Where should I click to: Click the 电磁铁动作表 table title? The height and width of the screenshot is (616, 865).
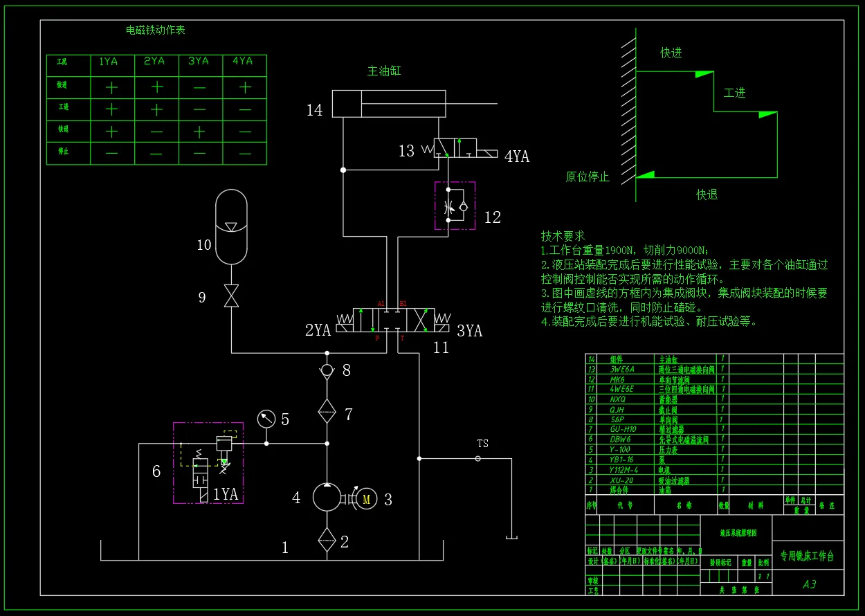[x=155, y=30]
